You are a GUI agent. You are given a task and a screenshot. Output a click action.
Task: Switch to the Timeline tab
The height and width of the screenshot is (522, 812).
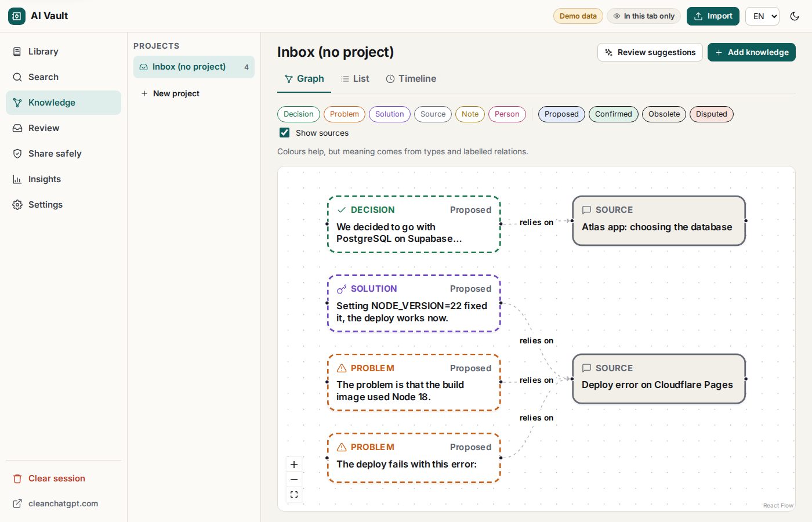click(x=411, y=79)
